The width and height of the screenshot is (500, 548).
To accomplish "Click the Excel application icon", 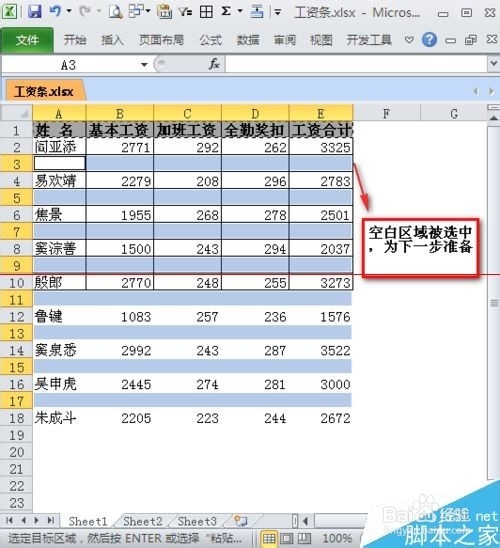I will pos(9,12).
